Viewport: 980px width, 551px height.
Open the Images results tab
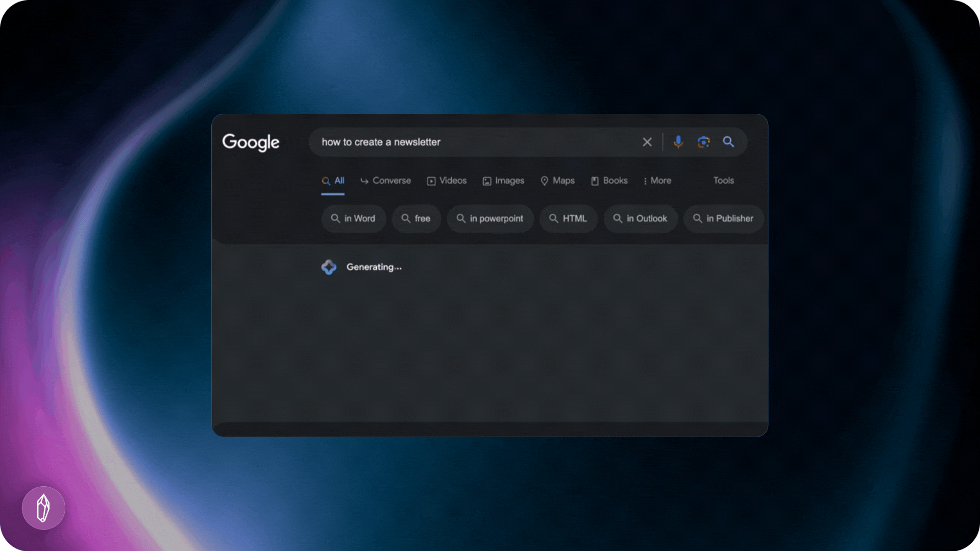tap(503, 181)
